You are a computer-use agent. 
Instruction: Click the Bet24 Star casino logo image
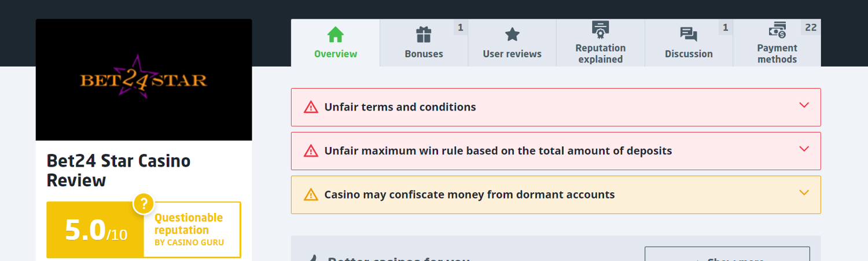point(144,80)
